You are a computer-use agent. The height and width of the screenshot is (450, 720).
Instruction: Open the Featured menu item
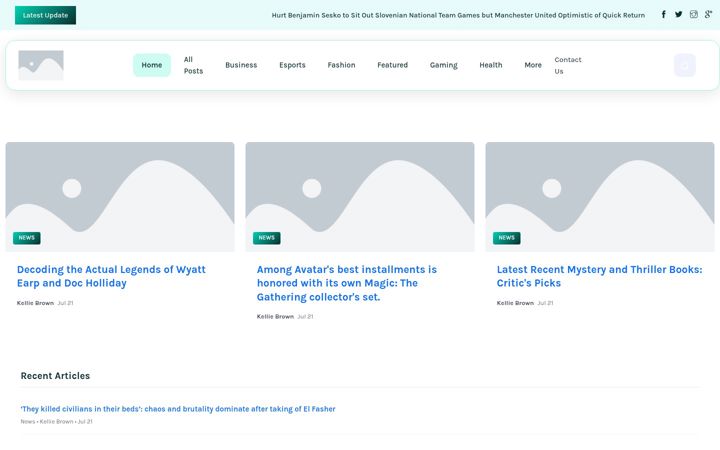point(393,65)
